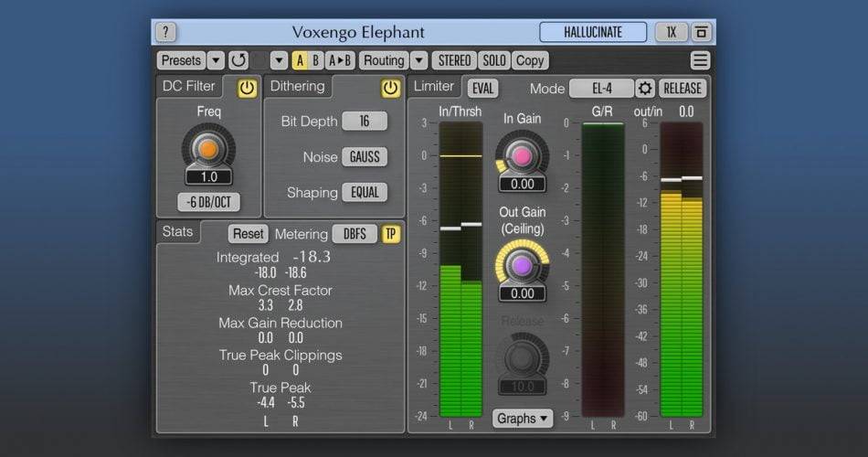
Task: Click the DC Filter Freq knob
Action: coord(208,149)
